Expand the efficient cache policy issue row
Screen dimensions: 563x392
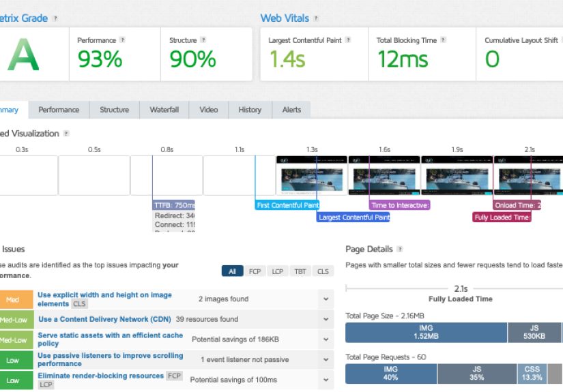click(326, 340)
